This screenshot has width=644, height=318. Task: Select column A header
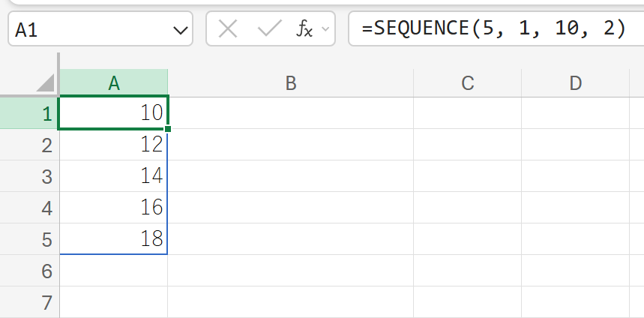[114, 83]
